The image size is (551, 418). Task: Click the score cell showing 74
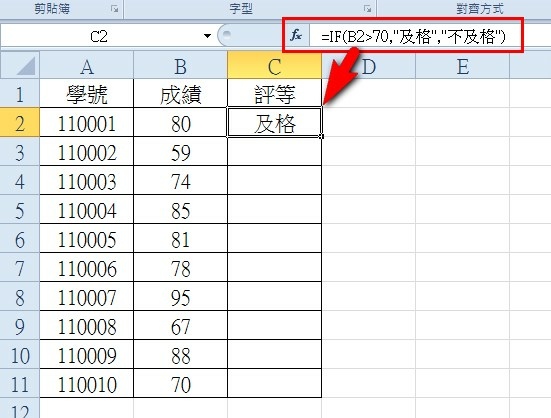pos(180,180)
